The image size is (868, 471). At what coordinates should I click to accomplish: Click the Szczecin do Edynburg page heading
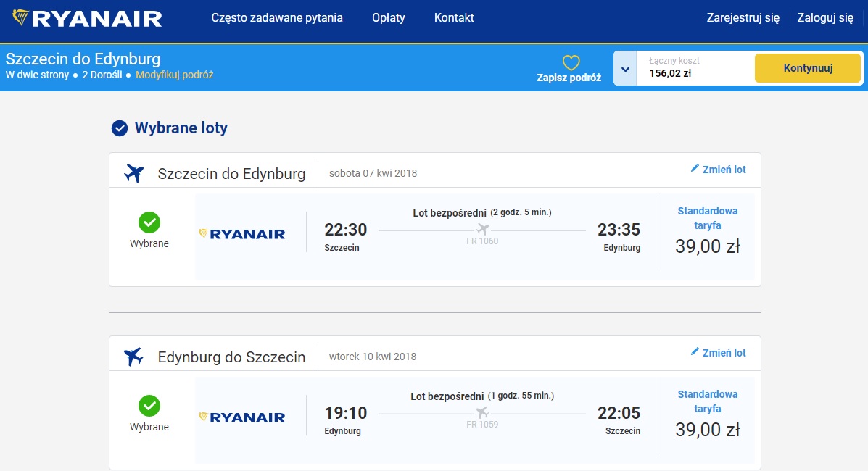pyautogui.click(x=83, y=59)
